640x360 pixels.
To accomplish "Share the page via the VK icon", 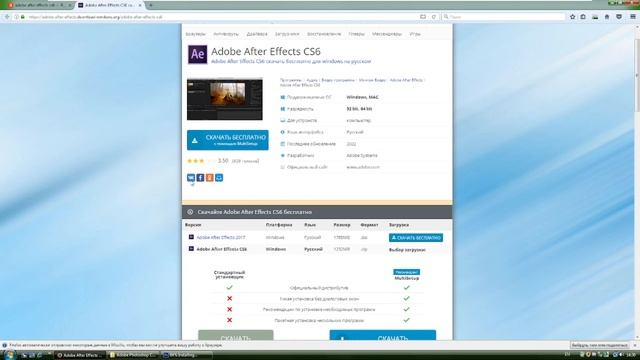I will (x=191, y=178).
